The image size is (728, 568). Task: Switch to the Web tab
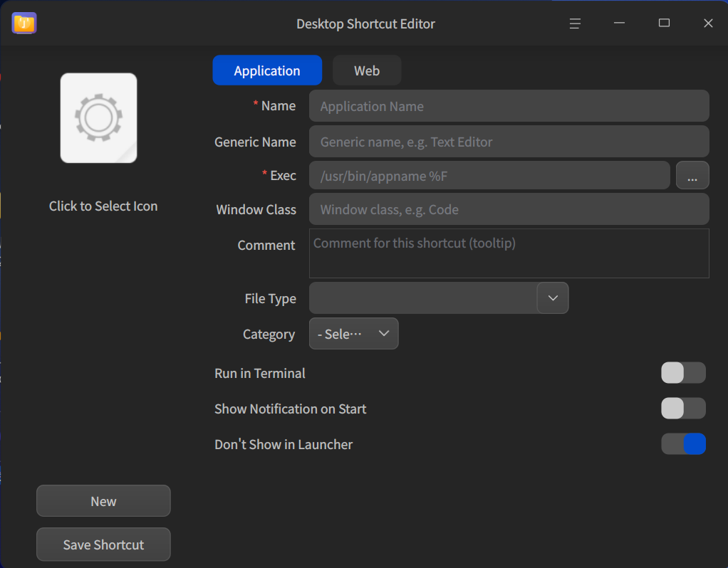(x=367, y=70)
